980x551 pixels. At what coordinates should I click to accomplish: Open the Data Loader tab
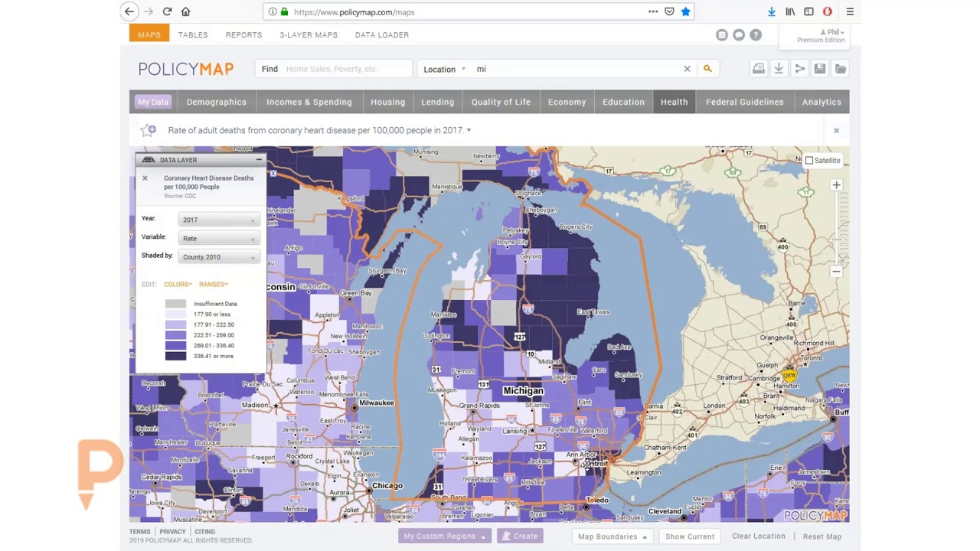click(x=382, y=34)
